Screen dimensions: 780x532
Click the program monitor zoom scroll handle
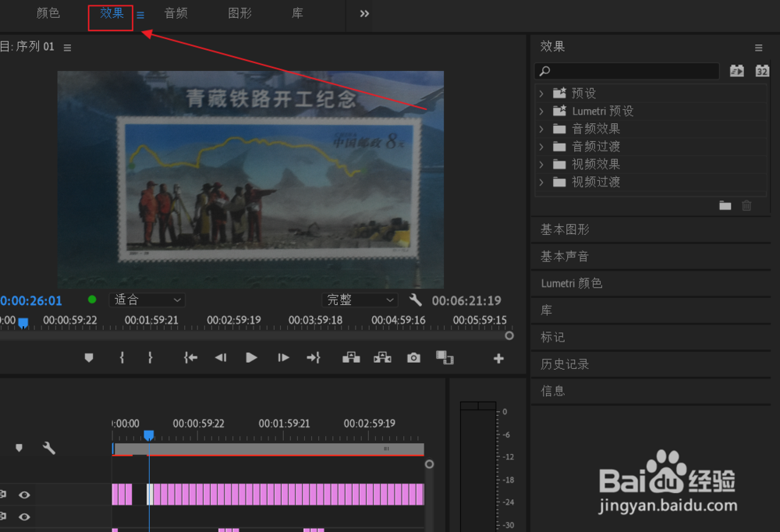[x=509, y=336]
